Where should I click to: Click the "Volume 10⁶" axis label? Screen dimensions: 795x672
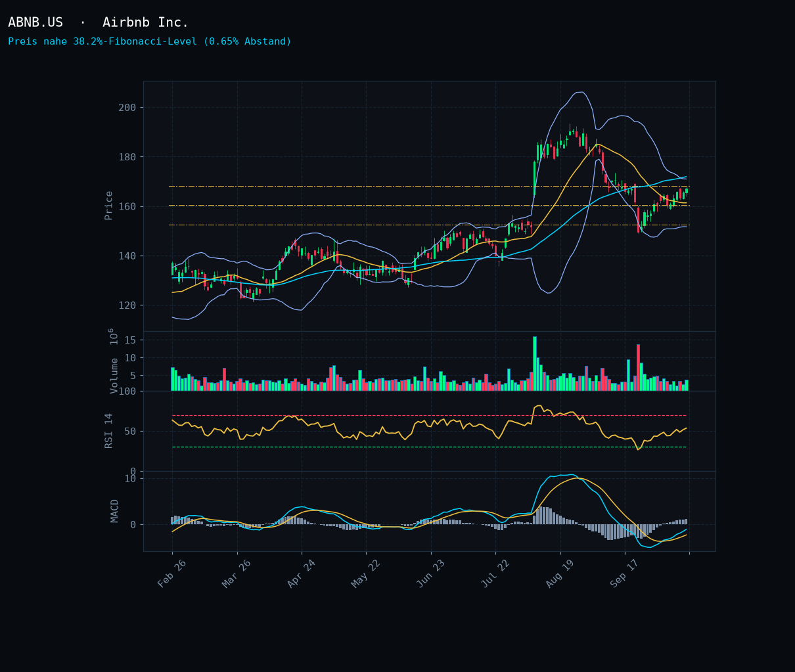114,361
